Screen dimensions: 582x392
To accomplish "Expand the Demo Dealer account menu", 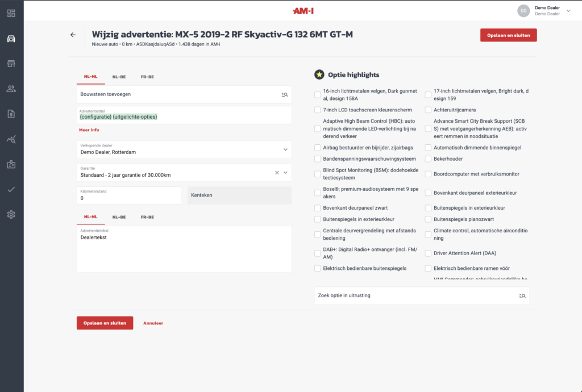I will pyautogui.click(x=568, y=11).
